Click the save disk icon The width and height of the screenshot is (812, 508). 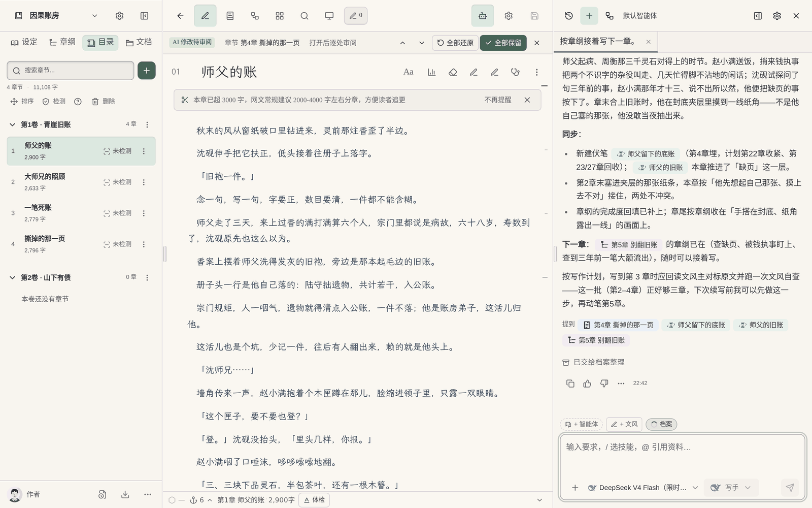[534, 16]
